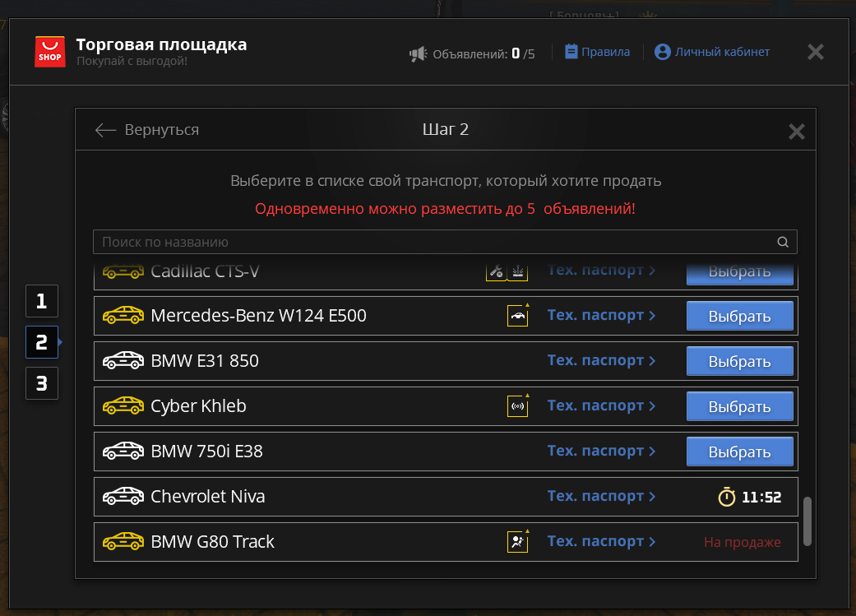Show Тех. паспорт for Chevrolet Niva
The width and height of the screenshot is (856, 616).
pos(601,496)
